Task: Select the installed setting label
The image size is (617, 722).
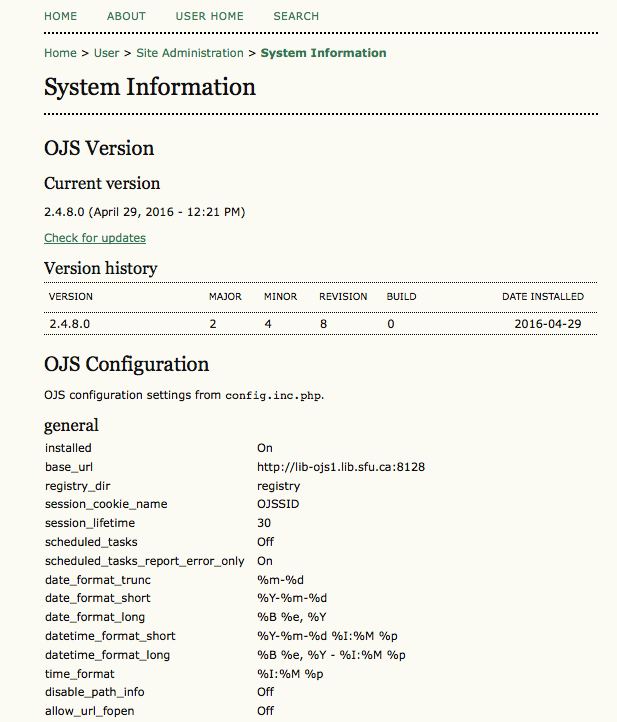Action: (68, 448)
